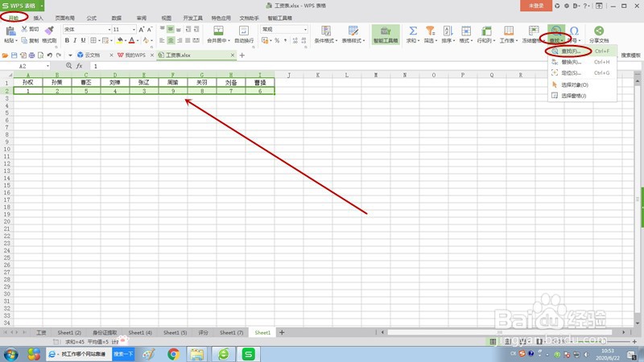
Task: Click the AutoSum (求和) sigma icon
Action: pyautogui.click(x=413, y=31)
